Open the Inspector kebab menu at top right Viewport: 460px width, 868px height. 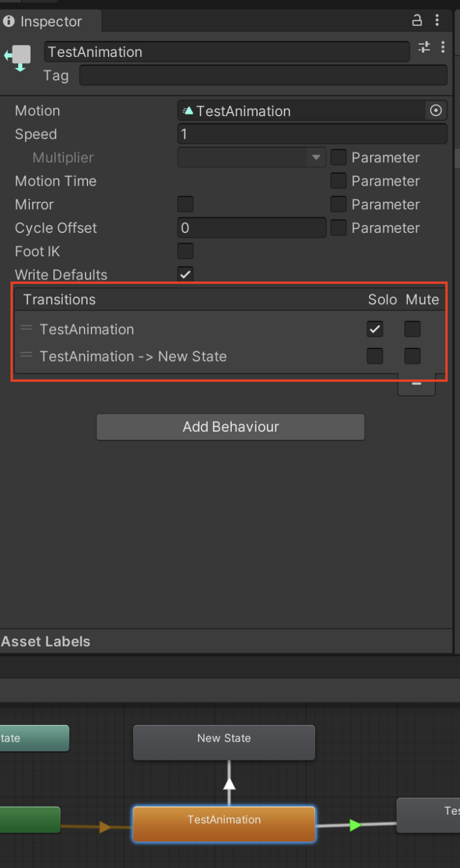[x=437, y=20]
